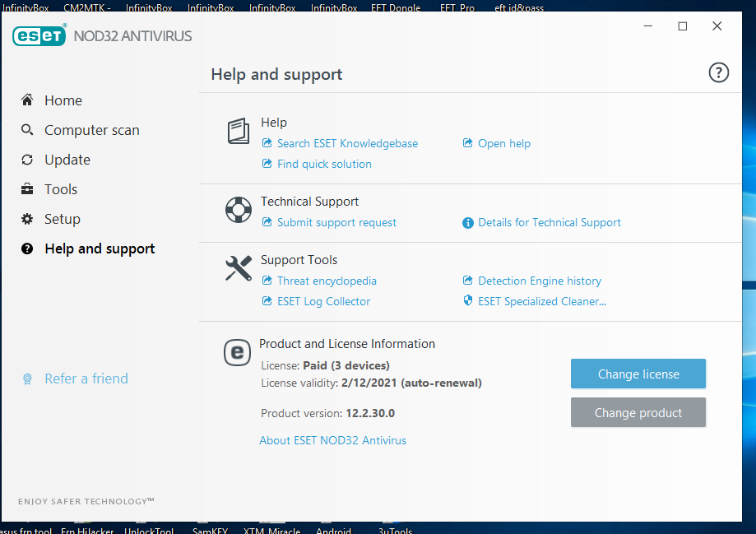
Task: Open ESET Specialized Cleaner link
Action: (542, 301)
